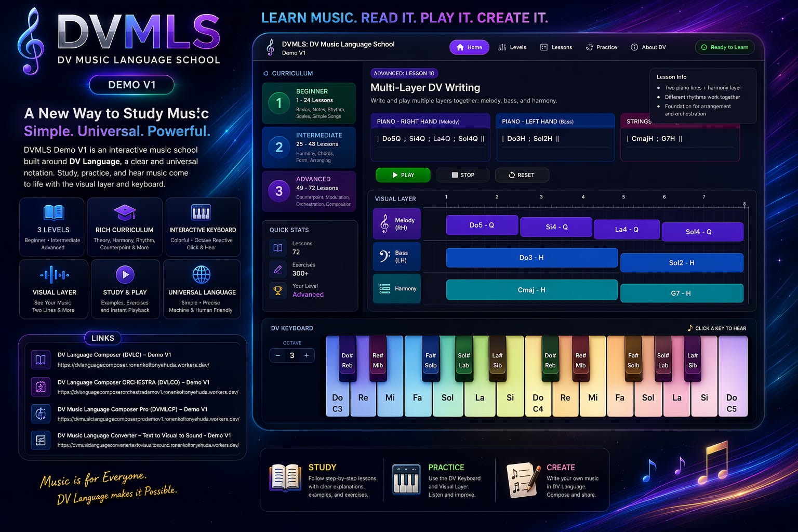Open the dvlanguagecomposerorchestrademov1 URL link
The width and height of the screenshot is (798, 532).
click(148, 392)
